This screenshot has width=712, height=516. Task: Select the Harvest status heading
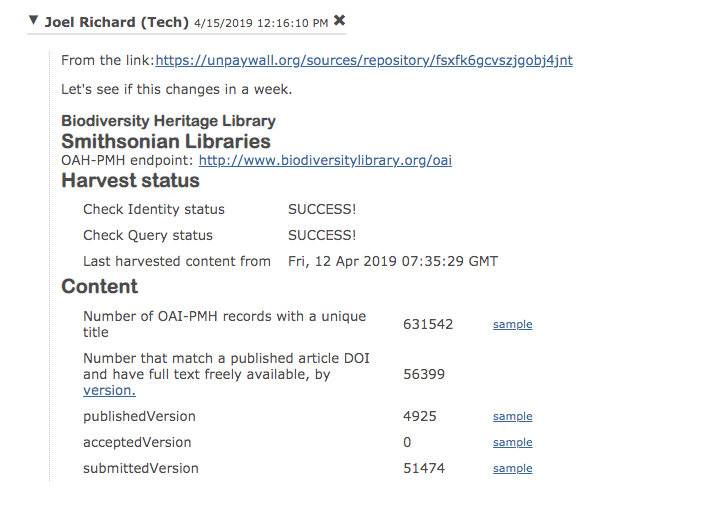(x=130, y=181)
